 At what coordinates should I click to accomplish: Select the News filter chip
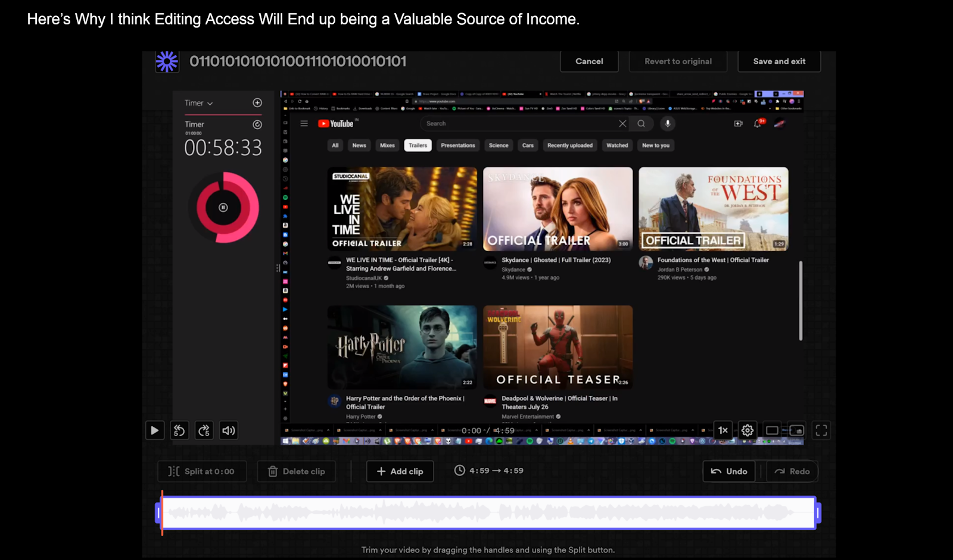click(359, 145)
